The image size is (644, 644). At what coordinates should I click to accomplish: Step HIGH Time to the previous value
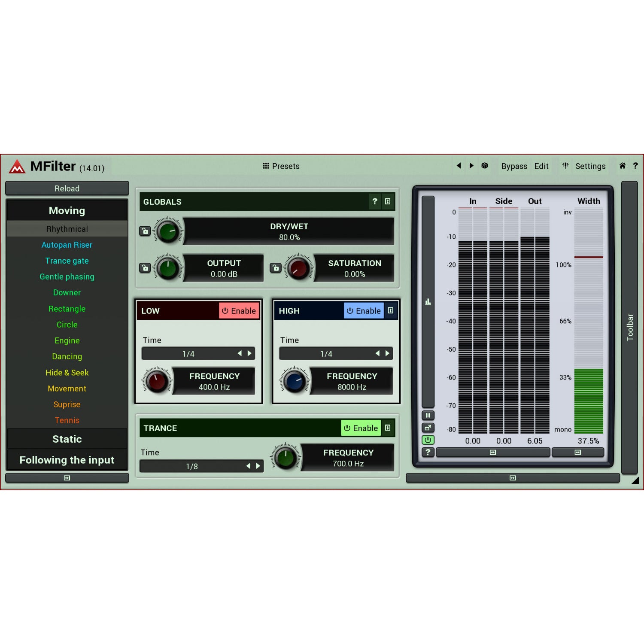377,353
